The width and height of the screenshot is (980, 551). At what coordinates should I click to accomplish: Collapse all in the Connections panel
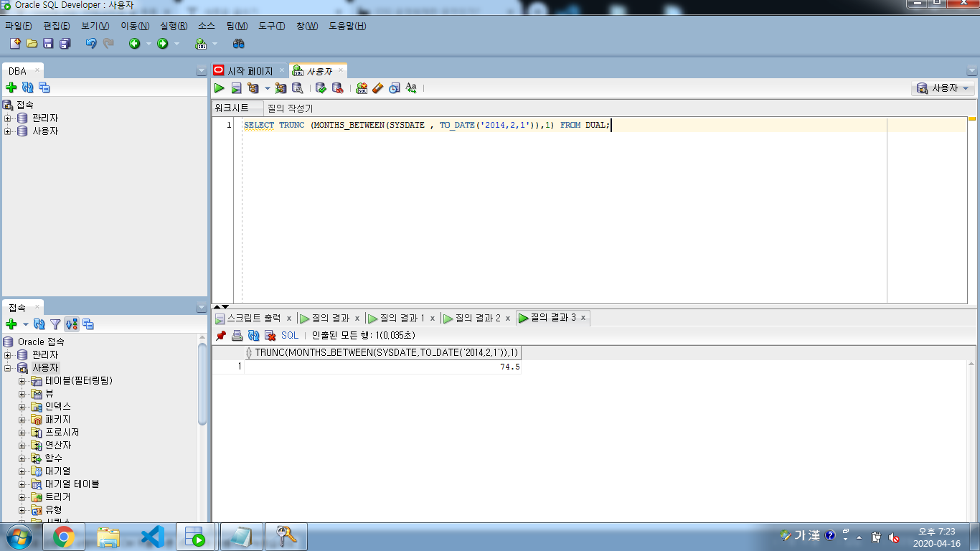coord(88,324)
